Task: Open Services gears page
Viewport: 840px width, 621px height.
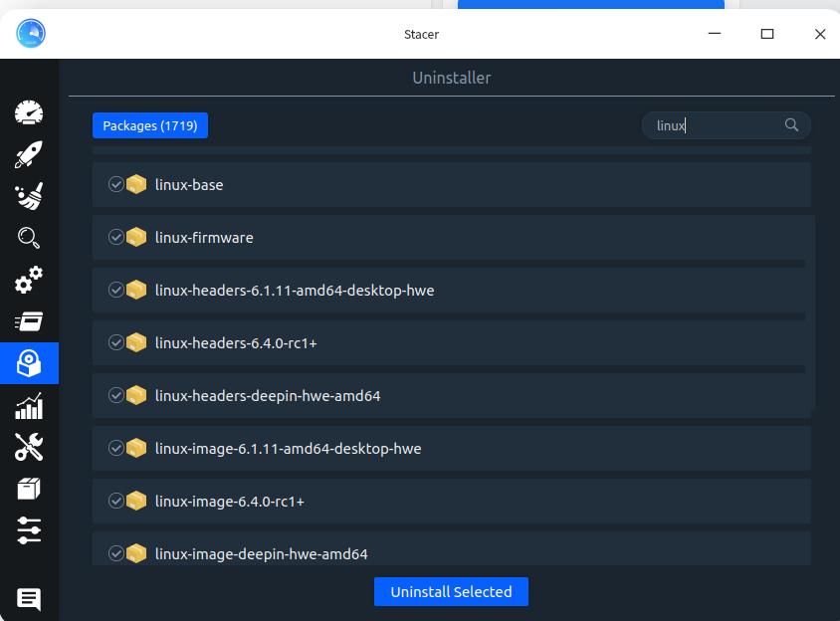Action: click(29, 280)
